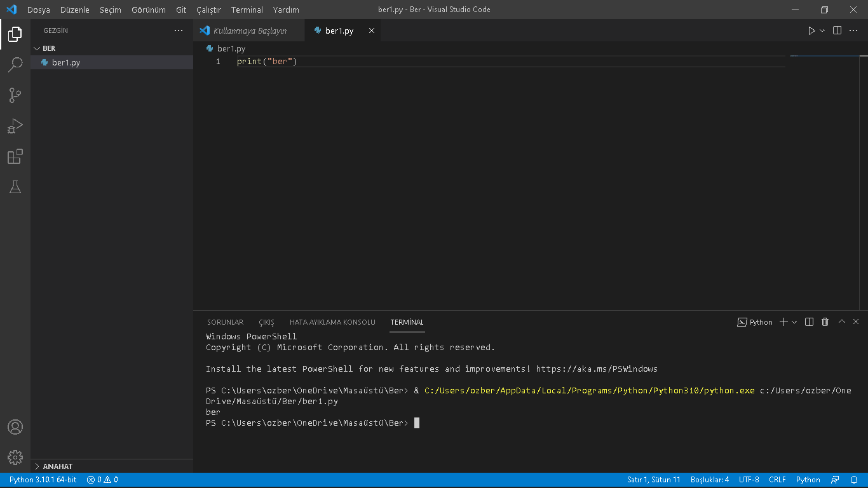The image size is (868, 488).
Task: Switch to the SORUNLAR panel tab
Action: point(225,322)
